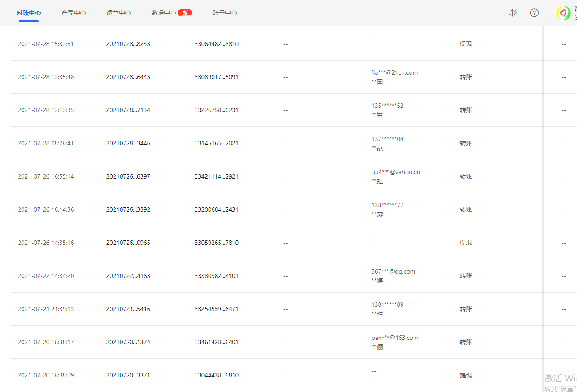
Task: Click the speaker announcement icon
Action: [512, 13]
